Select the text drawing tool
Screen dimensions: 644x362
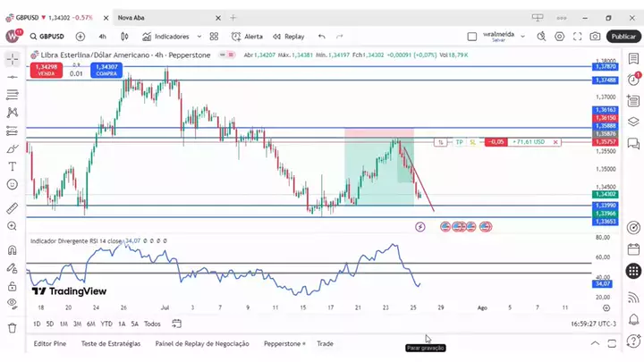coord(13,166)
